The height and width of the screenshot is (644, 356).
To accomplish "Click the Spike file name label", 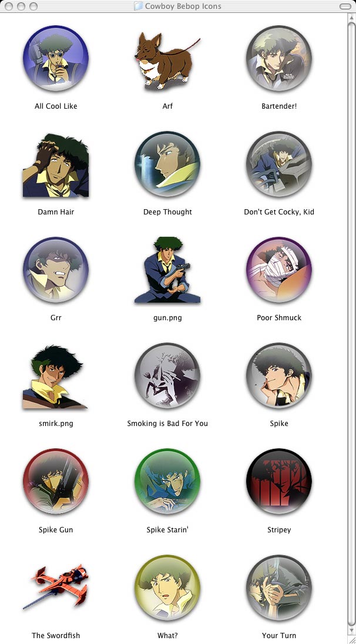I will point(279,424).
